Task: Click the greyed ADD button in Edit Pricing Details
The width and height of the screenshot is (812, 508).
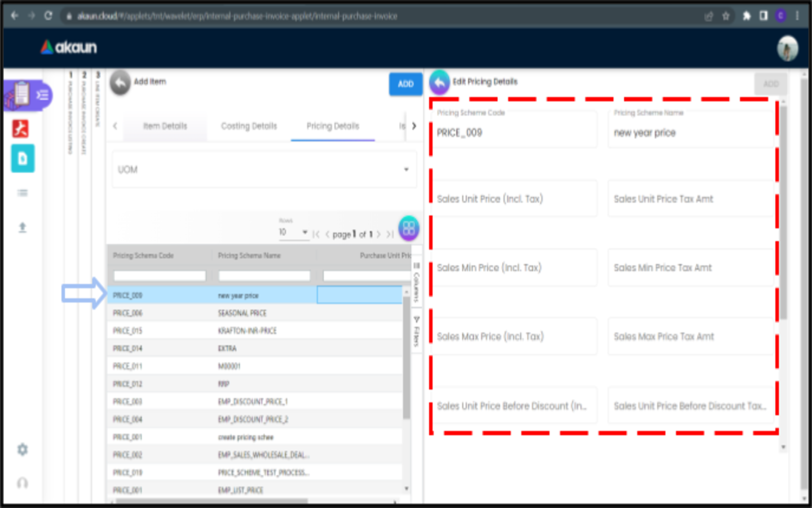Action: [x=771, y=84]
